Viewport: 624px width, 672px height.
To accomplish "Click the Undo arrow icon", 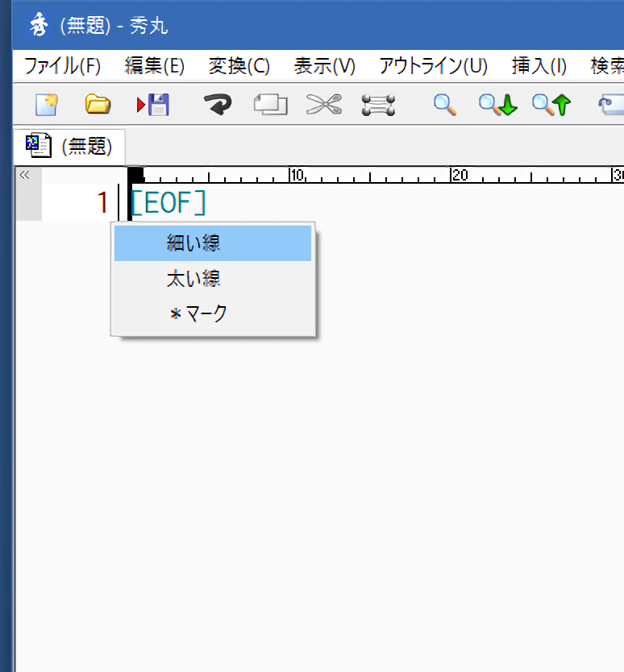I will 217,104.
